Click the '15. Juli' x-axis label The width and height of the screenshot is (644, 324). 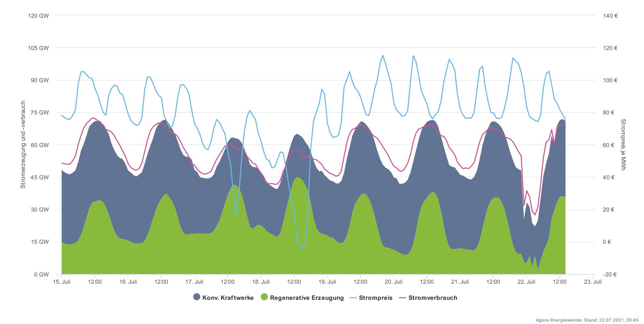click(x=62, y=282)
